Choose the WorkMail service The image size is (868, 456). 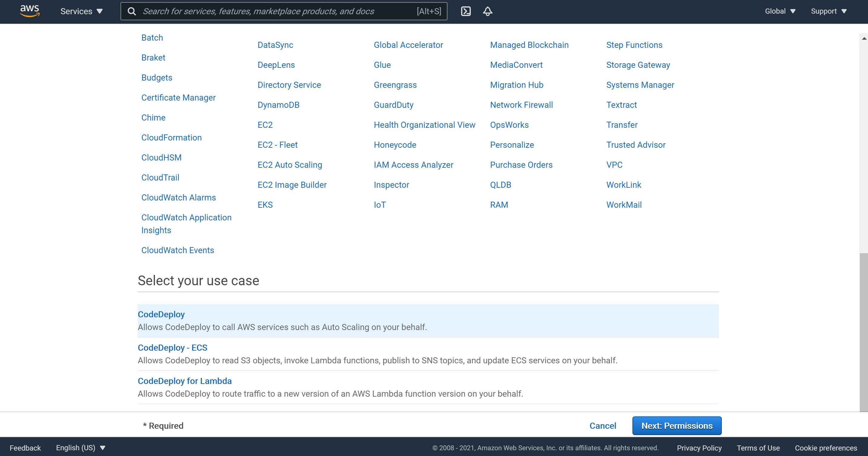click(x=624, y=205)
